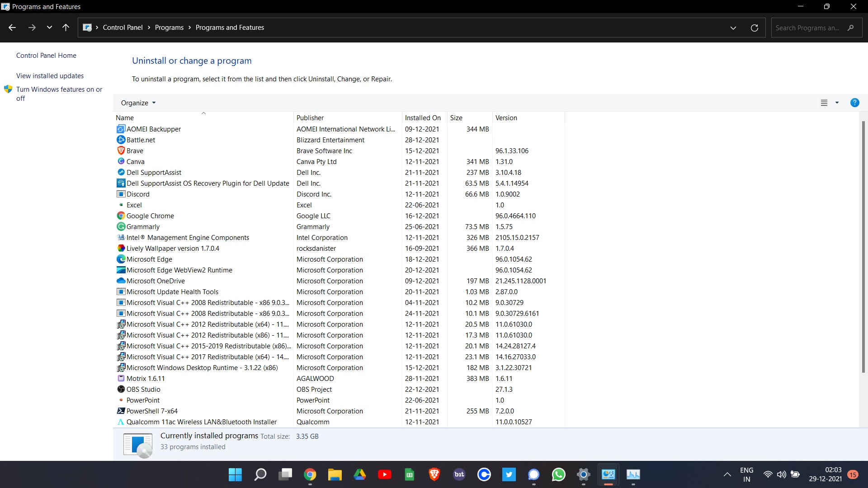Expand breadcrumb arrow after Programs
This screenshot has width=868, height=488.
[x=189, y=28]
